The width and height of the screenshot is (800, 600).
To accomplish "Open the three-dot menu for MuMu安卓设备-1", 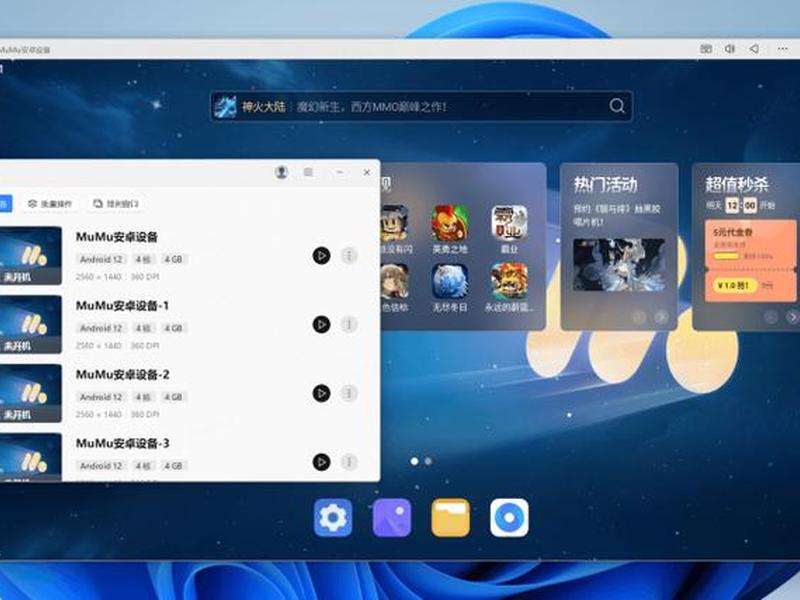I will [x=349, y=324].
